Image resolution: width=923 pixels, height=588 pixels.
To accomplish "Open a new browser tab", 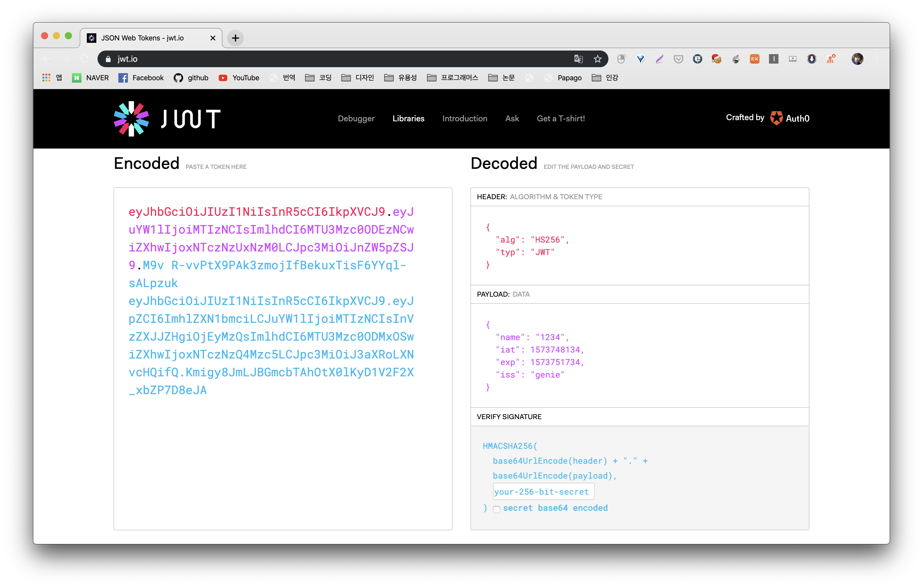I will coord(235,38).
